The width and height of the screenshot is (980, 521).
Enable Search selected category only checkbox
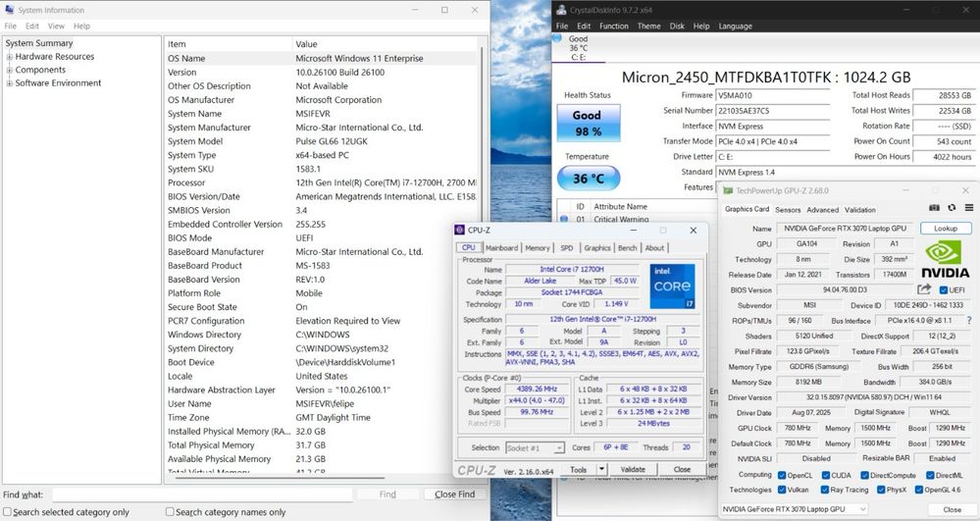pyautogui.click(x=8, y=511)
